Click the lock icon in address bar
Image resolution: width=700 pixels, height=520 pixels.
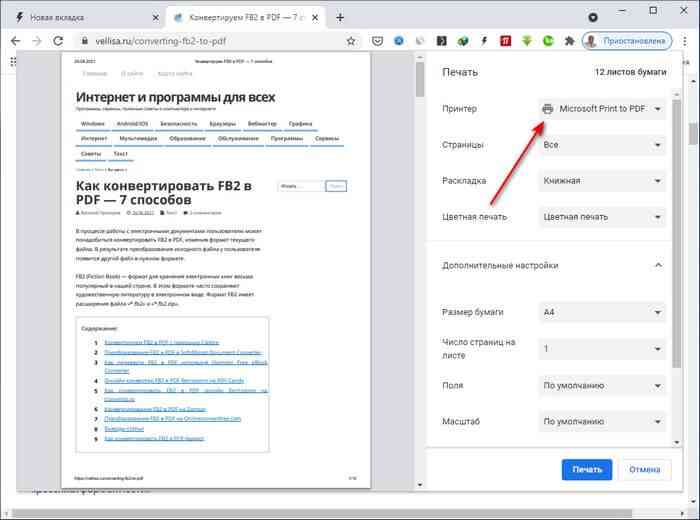(x=84, y=41)
